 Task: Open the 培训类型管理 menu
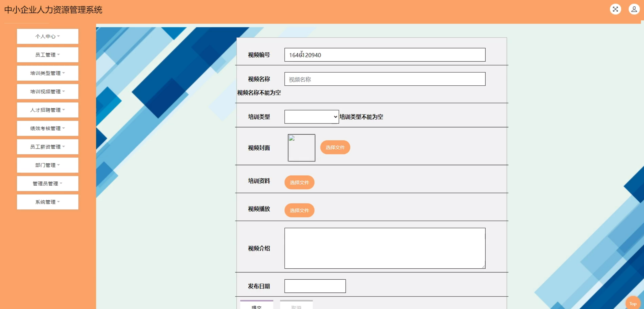pos(48,73)
